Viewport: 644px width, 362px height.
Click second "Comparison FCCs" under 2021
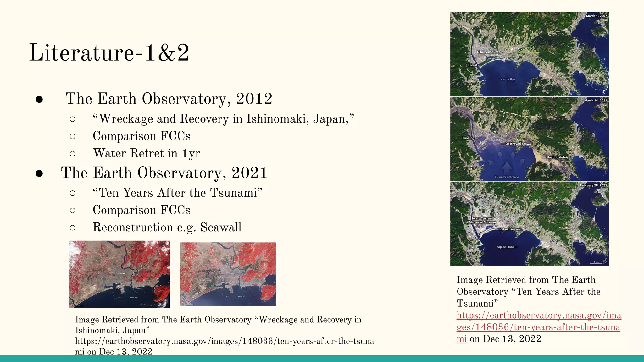click(x=142, y=210)
